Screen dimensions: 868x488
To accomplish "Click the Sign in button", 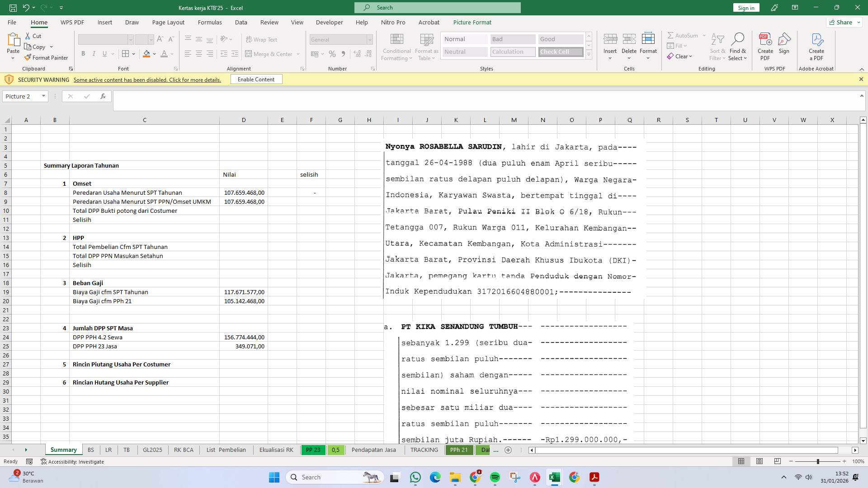I will pyautogui.click(x=745, y=7).
